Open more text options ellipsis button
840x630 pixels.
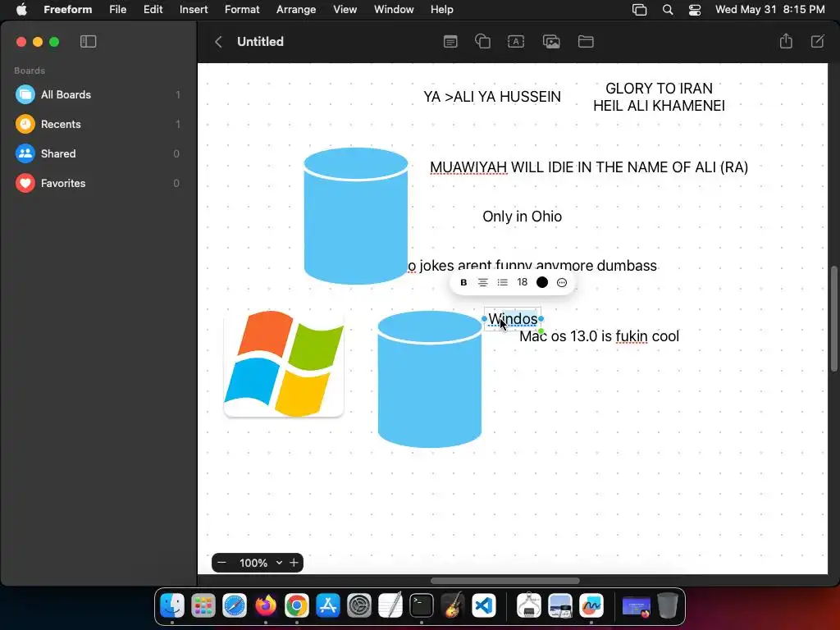561,282
